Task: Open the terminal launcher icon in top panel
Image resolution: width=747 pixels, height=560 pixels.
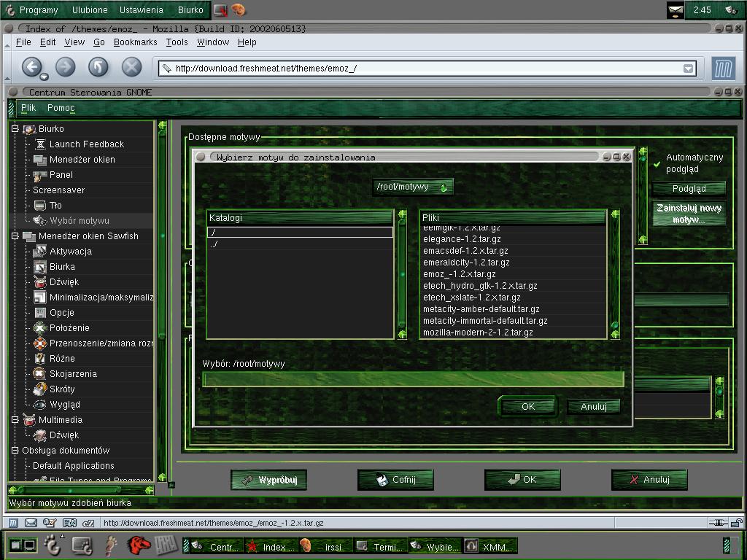Action: (220, 9)
